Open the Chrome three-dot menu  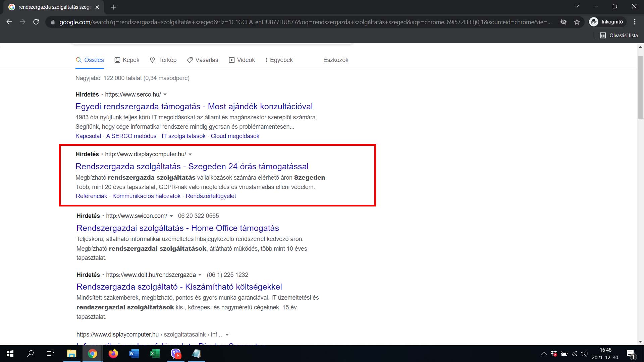[x=635, y=22]
